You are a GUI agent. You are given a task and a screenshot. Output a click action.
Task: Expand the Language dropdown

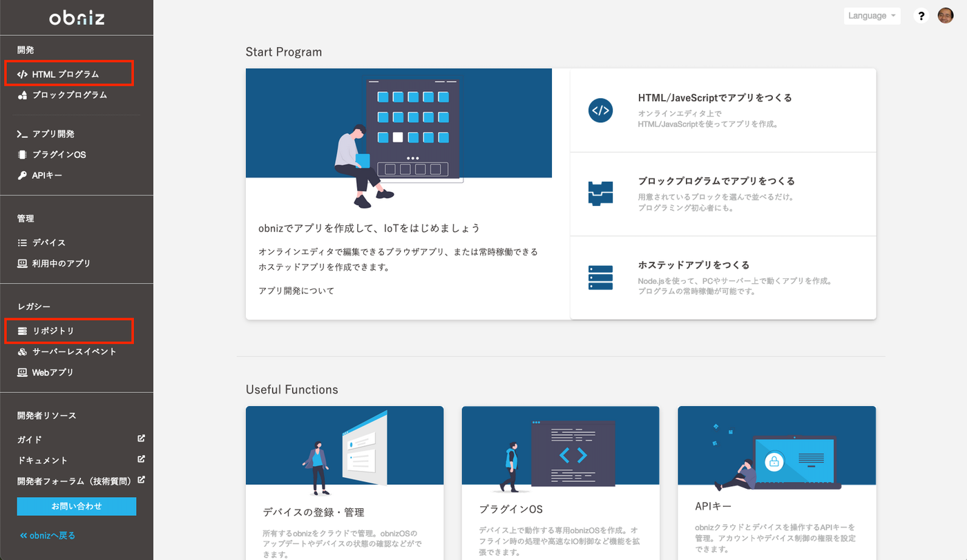[872, 16]
